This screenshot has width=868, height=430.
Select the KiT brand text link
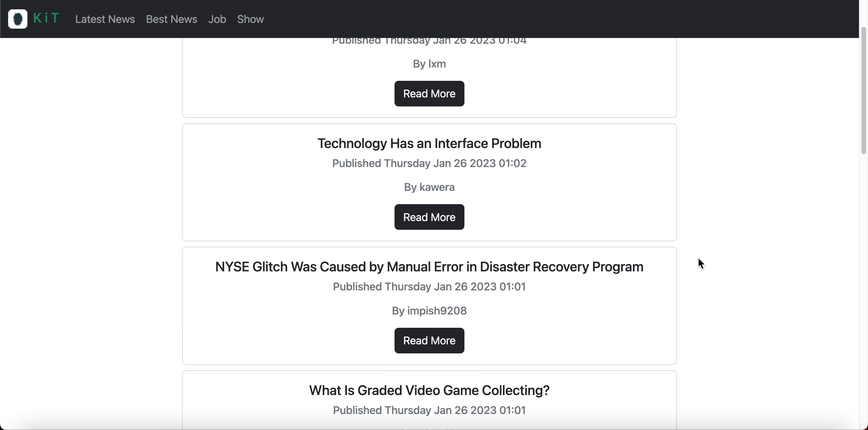pos(46,19)
